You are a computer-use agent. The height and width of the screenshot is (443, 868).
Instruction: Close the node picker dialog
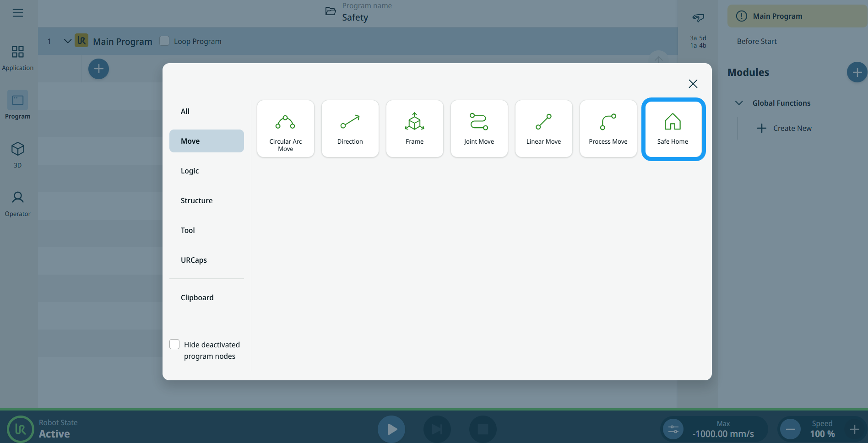point(693,84)
